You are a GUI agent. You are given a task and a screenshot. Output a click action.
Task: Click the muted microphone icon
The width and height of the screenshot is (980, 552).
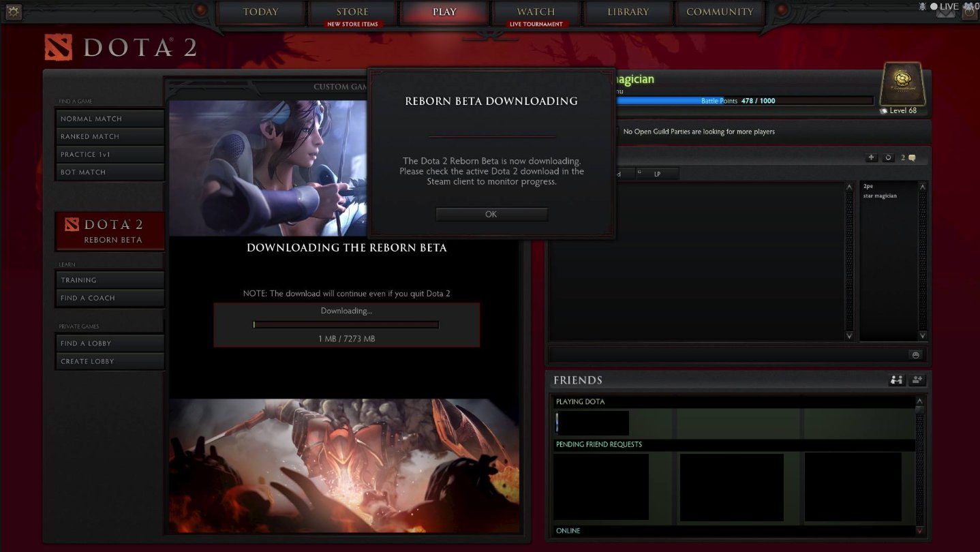(x=922, y=6)
